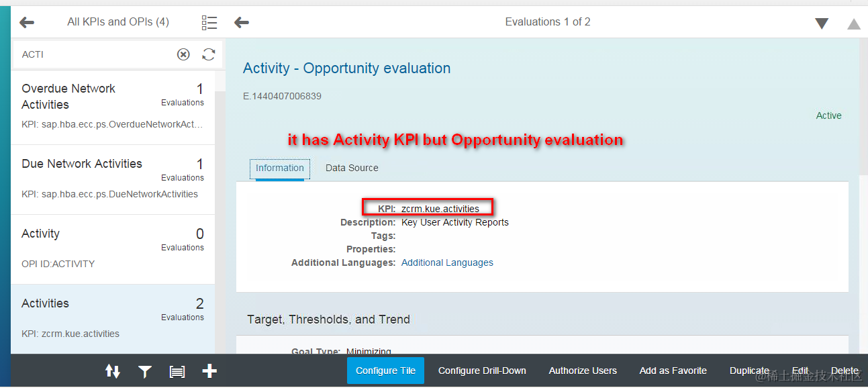The height and width of the screenshot is (388, 868).
Task: Click the Configure Tile button
Action: tap(385, 371)
